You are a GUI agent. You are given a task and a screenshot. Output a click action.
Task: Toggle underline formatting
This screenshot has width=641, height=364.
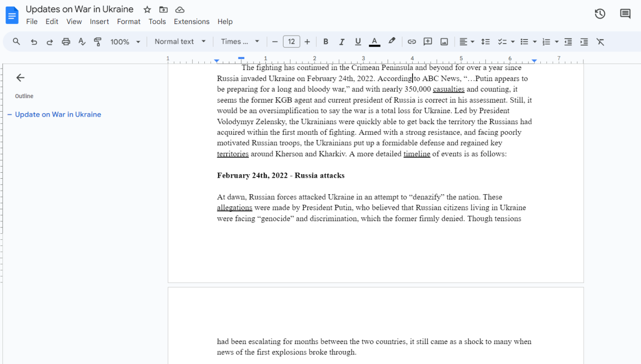[x=358, y=42]
